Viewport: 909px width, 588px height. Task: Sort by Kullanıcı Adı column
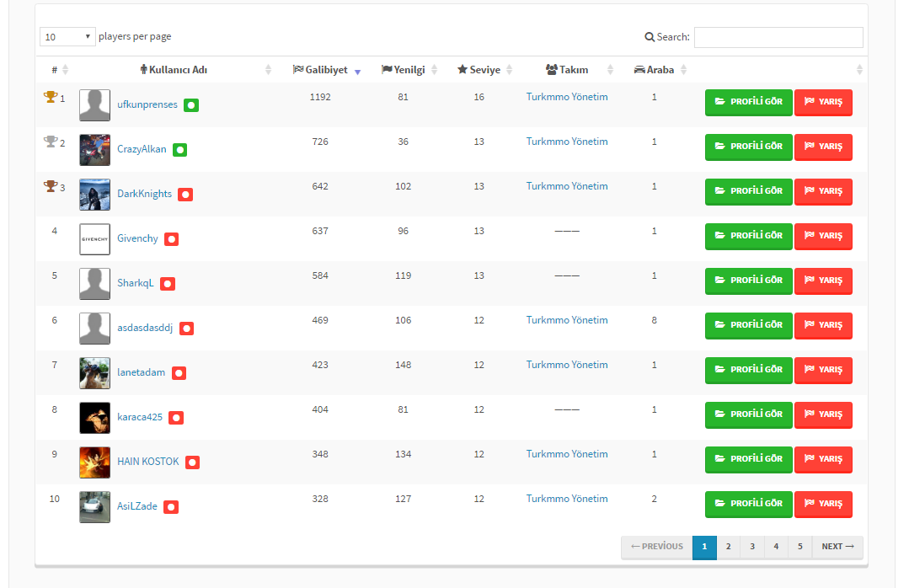(x=174, y=70)
